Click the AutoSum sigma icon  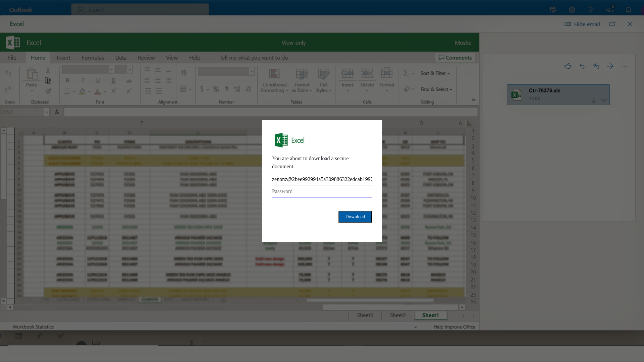coord(406,73)
